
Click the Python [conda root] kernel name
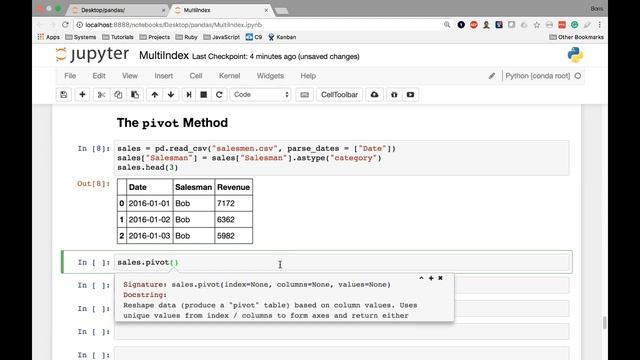click(x=538, y=76)
